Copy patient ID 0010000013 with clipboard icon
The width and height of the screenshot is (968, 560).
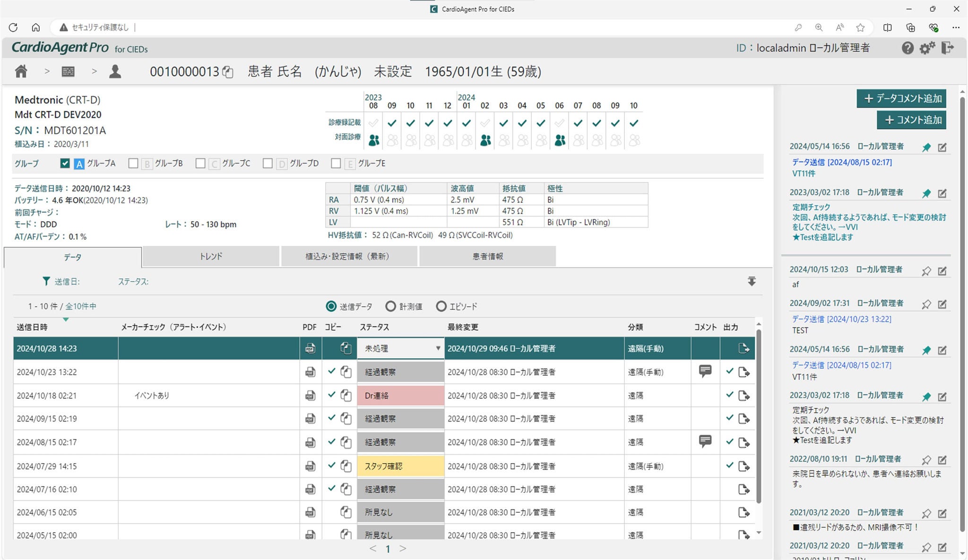point(228,72)
